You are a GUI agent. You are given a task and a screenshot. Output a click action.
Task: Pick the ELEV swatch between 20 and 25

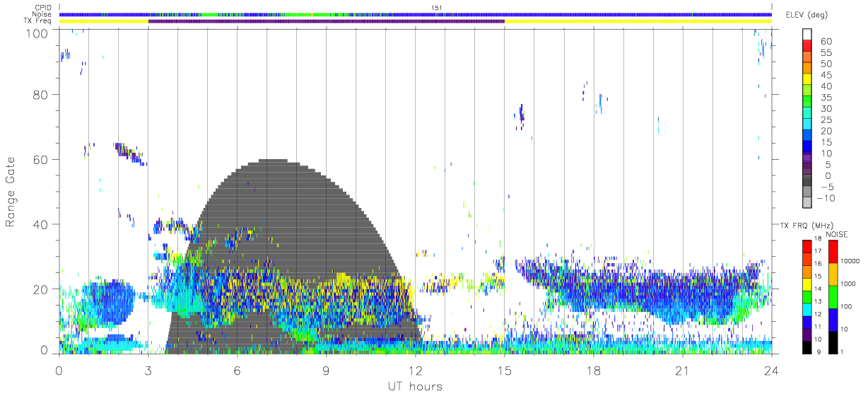(x=809, y=125)
